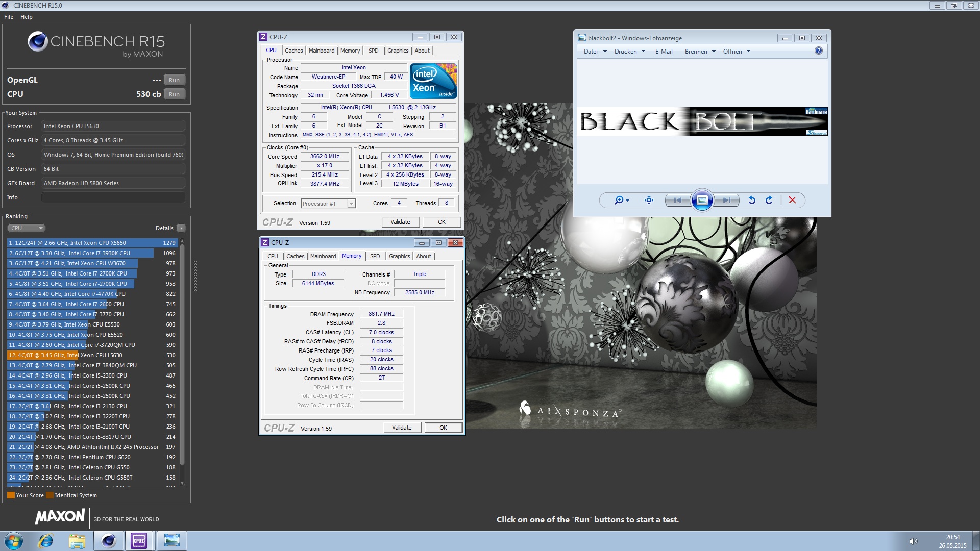Click E-Mail in Fotoanzeige toolbar
Viewport: 980px width, 551px height.
point(664,52)
